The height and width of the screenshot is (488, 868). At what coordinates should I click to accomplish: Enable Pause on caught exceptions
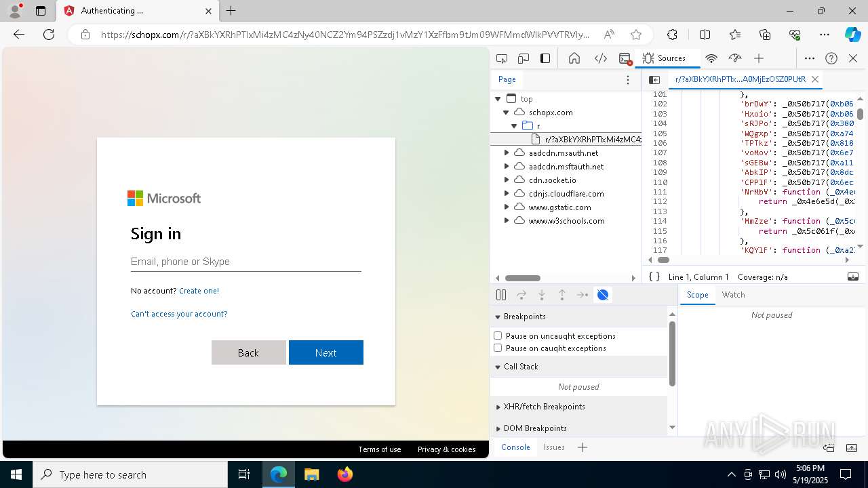point(498,348)
